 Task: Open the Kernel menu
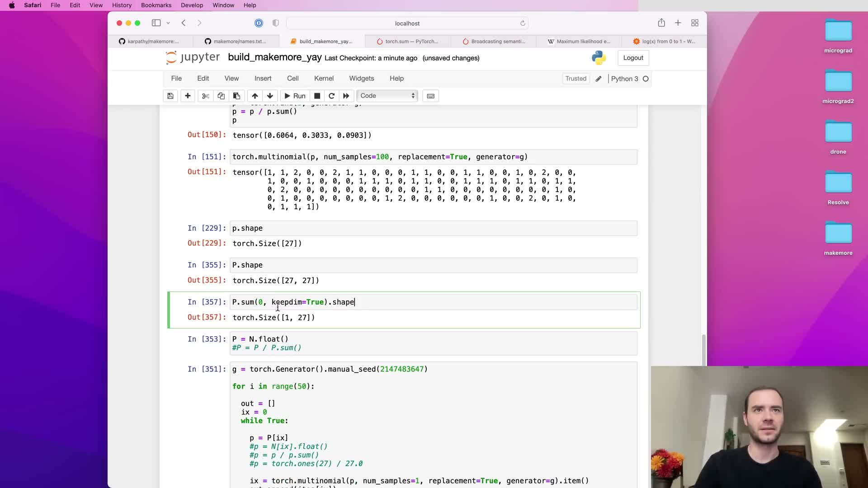pyautogui.click(x=324, y=79)
